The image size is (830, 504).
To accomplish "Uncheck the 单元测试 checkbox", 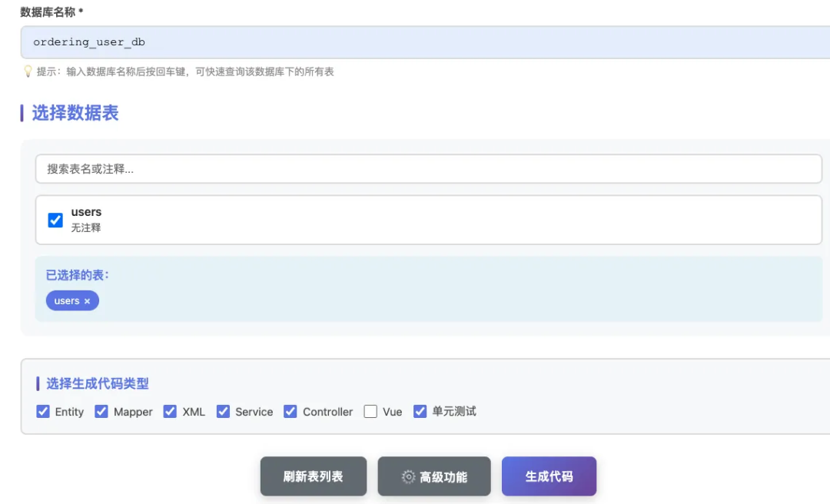I will click(420, 412).
